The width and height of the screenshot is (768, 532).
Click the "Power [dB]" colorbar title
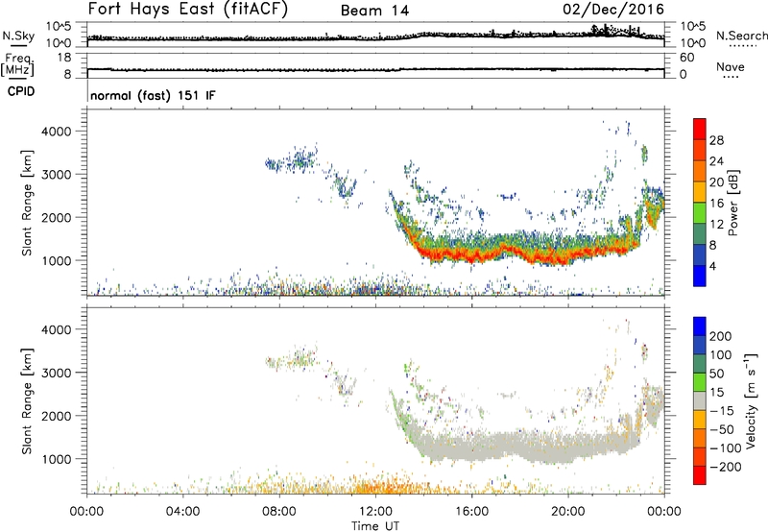pyautogui.click(x=733, y=203)
